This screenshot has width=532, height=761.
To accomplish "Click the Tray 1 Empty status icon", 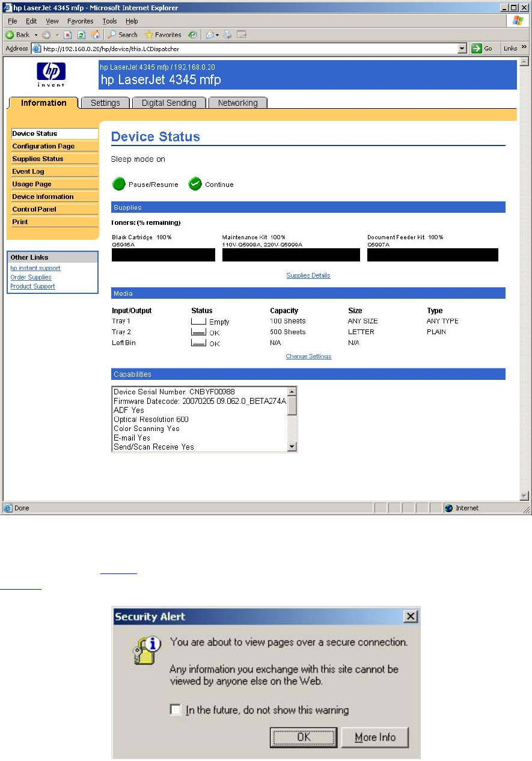I will pyautogui.click(x=198, y=322).
